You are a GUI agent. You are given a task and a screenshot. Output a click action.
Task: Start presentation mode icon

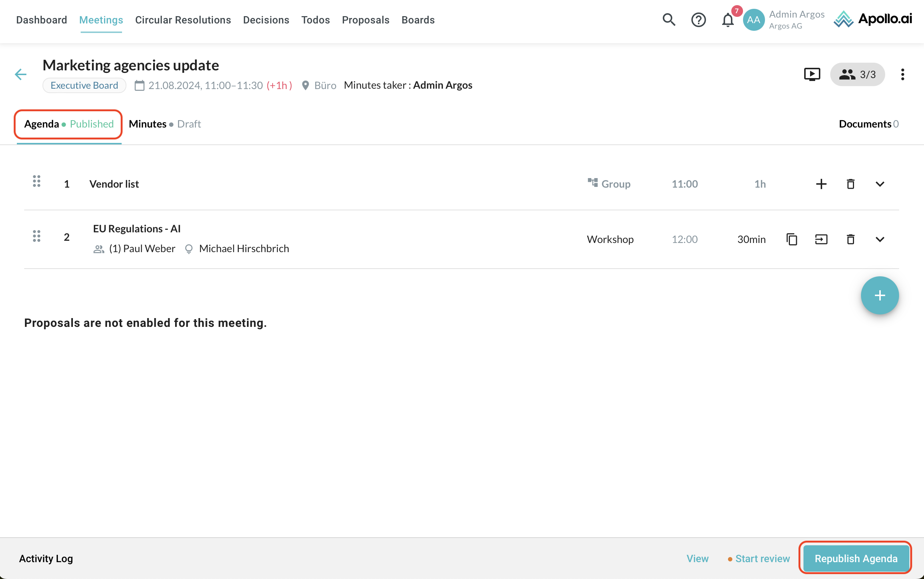tap(812, 74)
